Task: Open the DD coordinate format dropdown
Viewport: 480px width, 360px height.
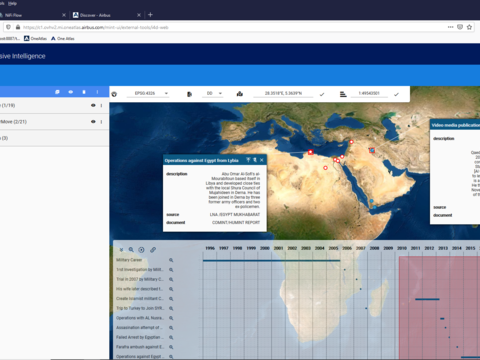Action: click(212, 94)
